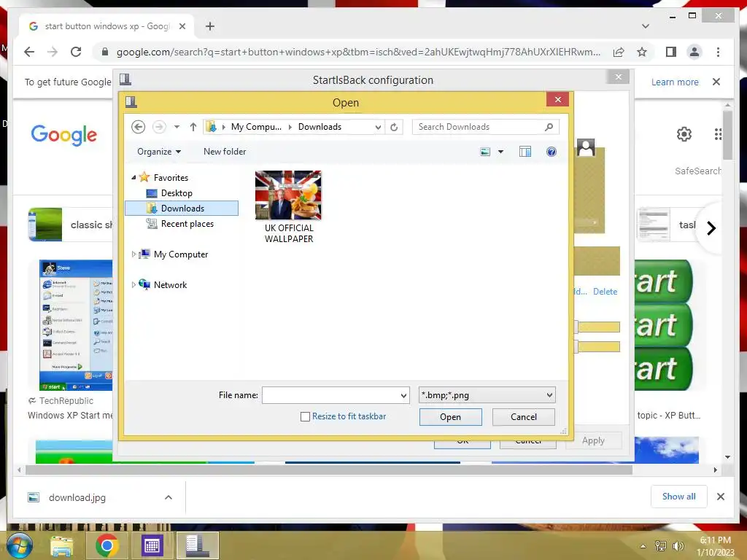747x560 pixels.
Task: Open the purple taskbar application
Action: coord(152,545)
